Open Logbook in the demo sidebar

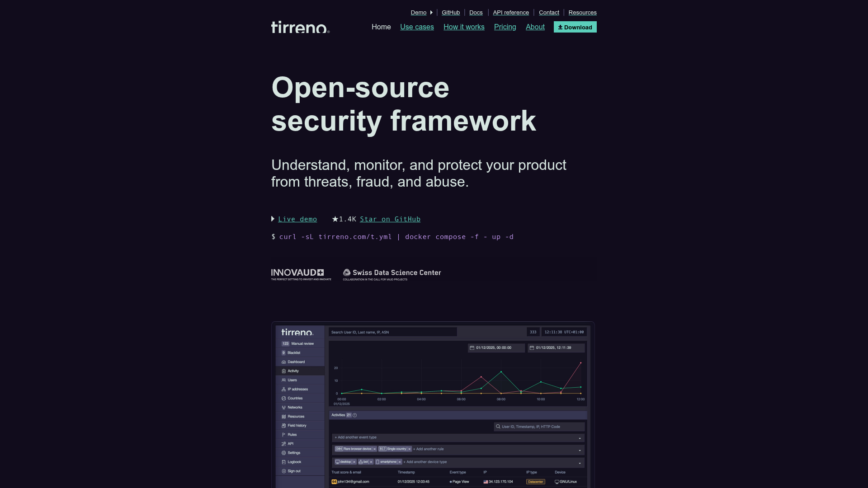tap(300, 462)
